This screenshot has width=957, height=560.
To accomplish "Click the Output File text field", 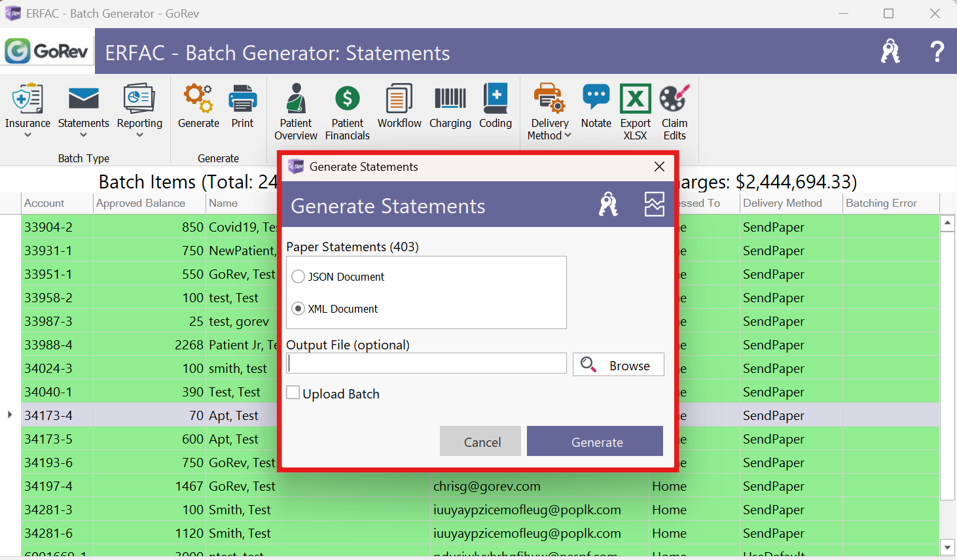I will pos(427,364).
